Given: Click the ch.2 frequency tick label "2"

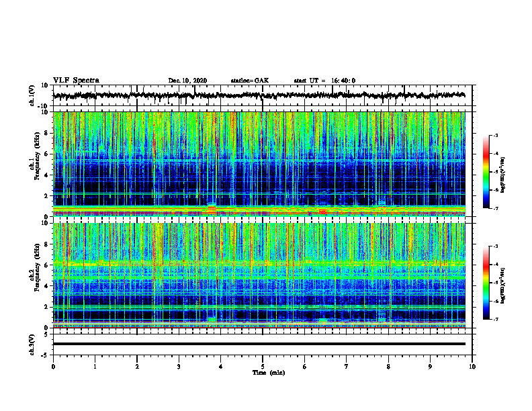Looking at the screenshot, I should [x=46, y=307].
